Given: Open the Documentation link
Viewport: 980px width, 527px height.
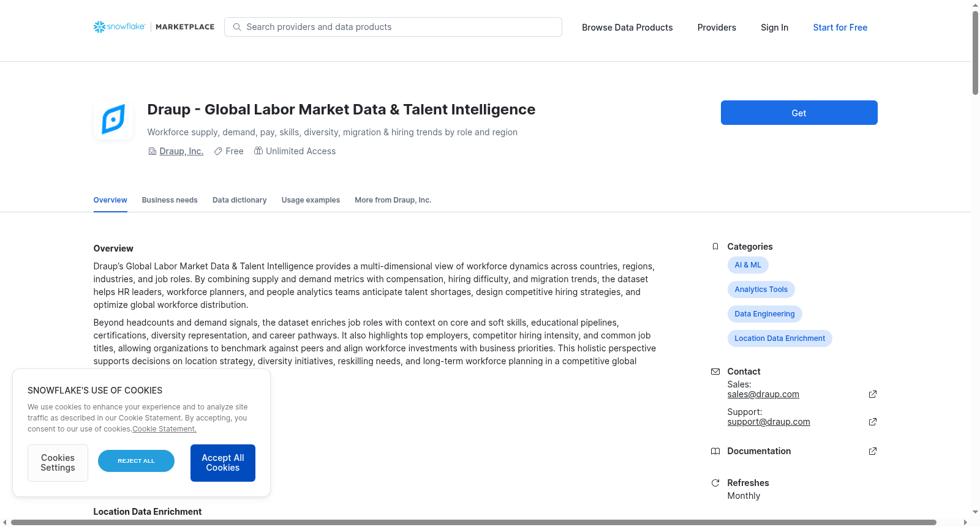Looking at the screenshot, I should pos(759,451).
